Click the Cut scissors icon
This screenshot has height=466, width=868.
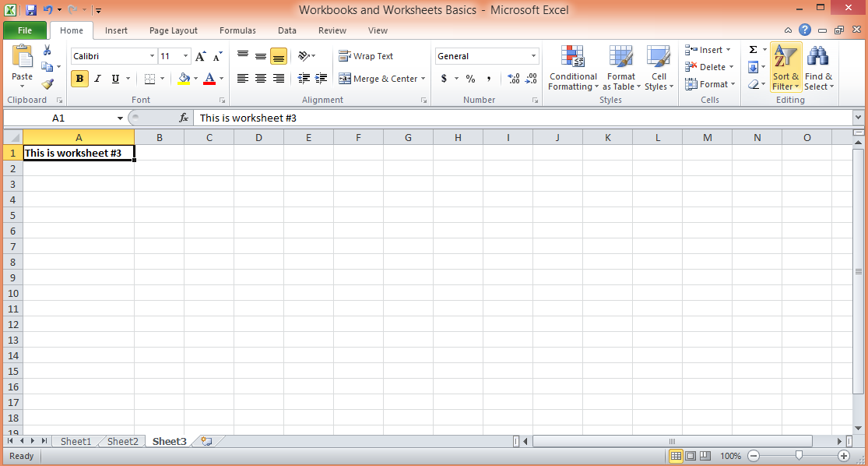pyautogui.click(x=47, y=51)
